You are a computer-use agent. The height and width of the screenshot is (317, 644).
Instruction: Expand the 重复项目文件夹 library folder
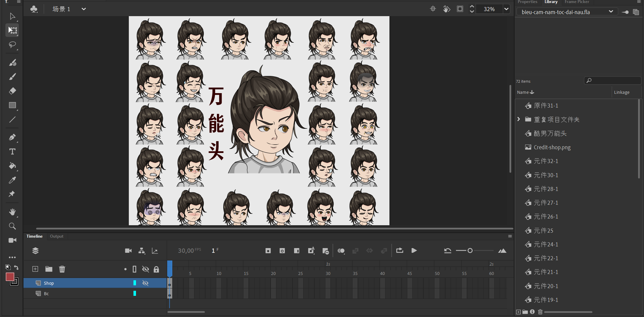coord(519,119)
